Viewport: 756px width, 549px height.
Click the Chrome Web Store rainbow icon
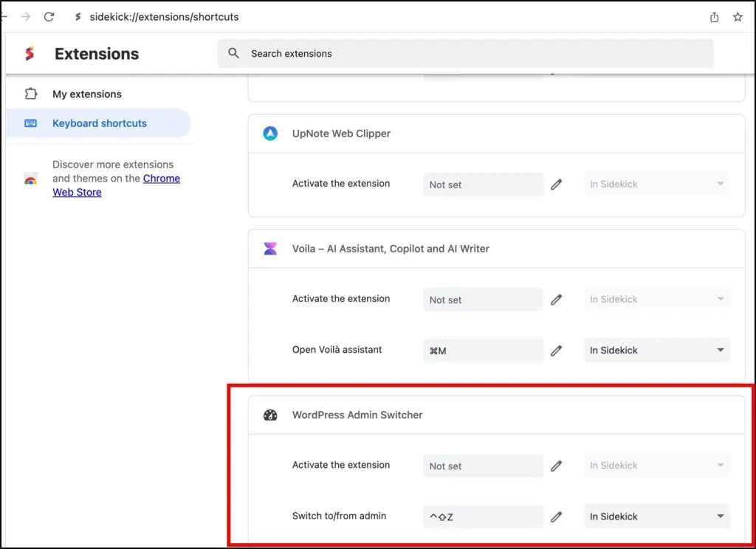pos(30,179)
